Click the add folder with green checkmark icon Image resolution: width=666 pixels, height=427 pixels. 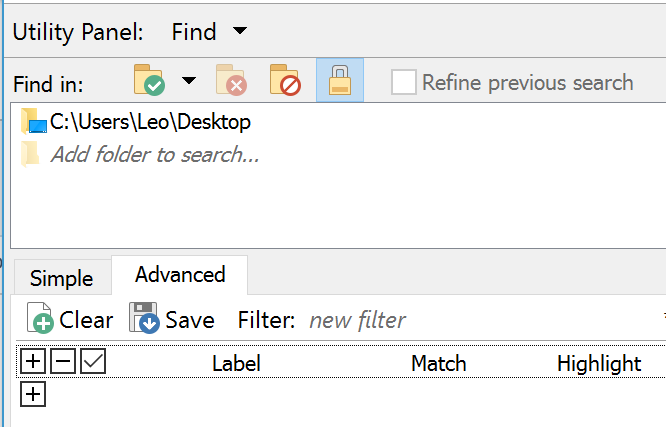click(149, 80)
